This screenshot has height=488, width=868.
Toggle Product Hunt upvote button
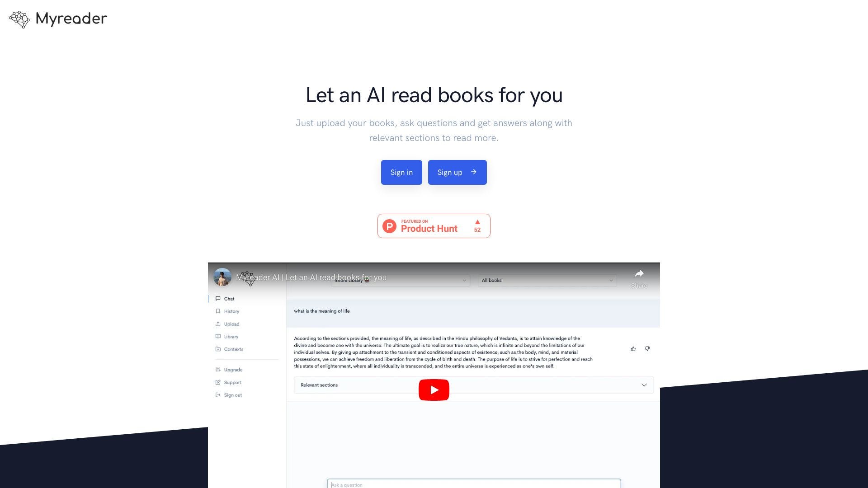click(477, 225)
